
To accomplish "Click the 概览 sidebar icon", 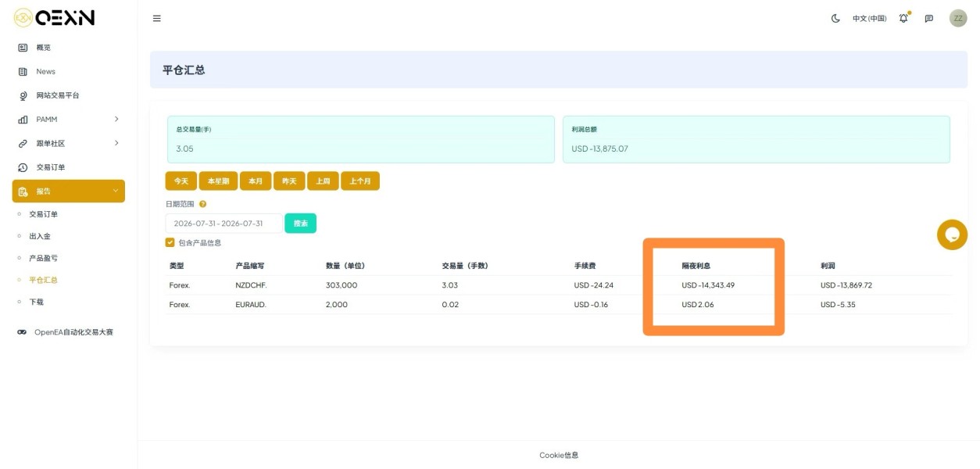I will [23, 48].
